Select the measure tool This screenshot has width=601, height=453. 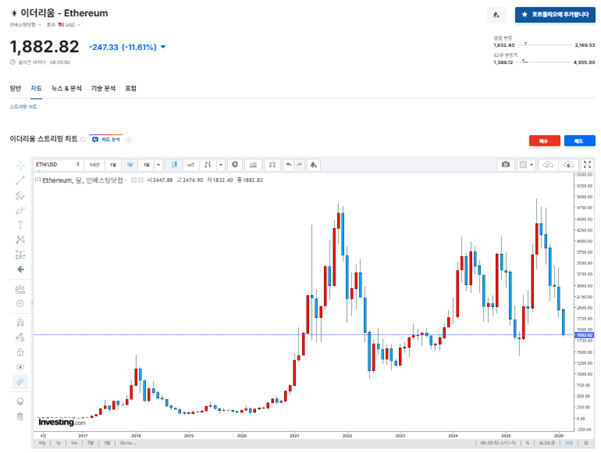(20, 289)
